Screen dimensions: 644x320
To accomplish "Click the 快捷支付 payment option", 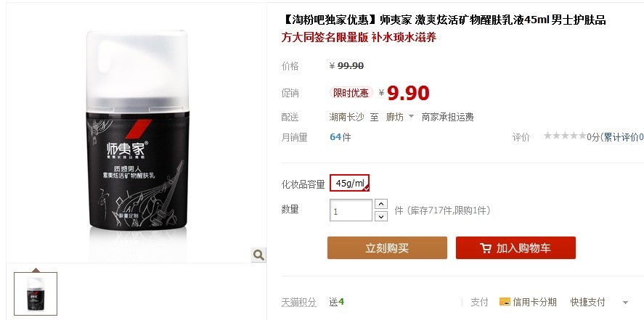I will point(588,302).
